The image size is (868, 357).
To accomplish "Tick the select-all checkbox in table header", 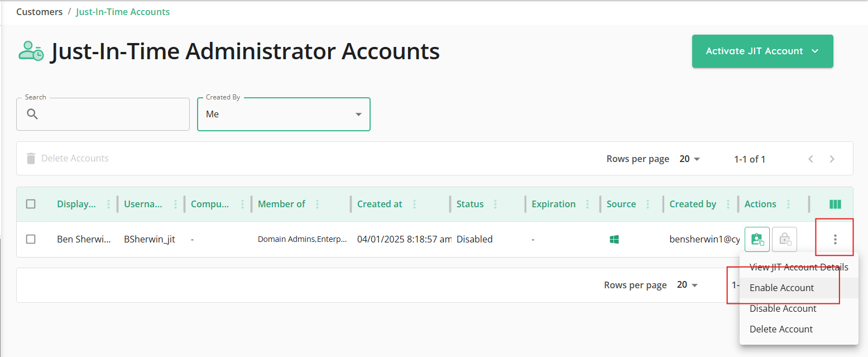I will coord(31,204).
